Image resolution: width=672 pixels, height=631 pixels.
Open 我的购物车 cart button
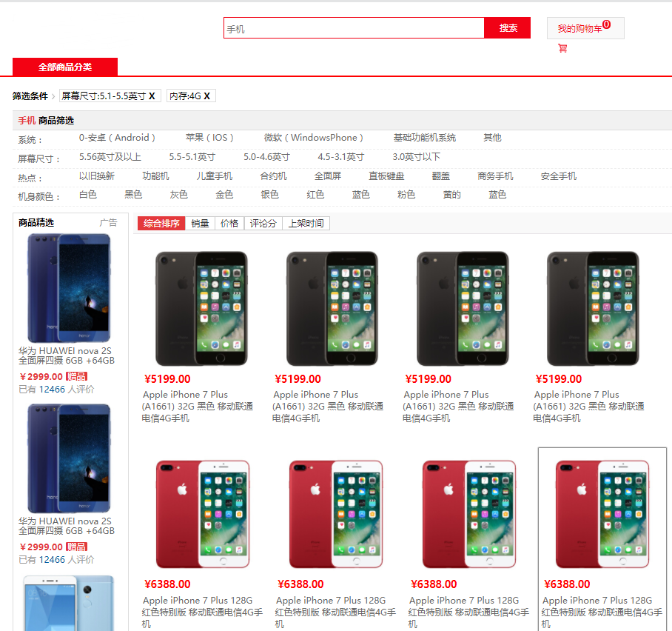pos(585,28)
